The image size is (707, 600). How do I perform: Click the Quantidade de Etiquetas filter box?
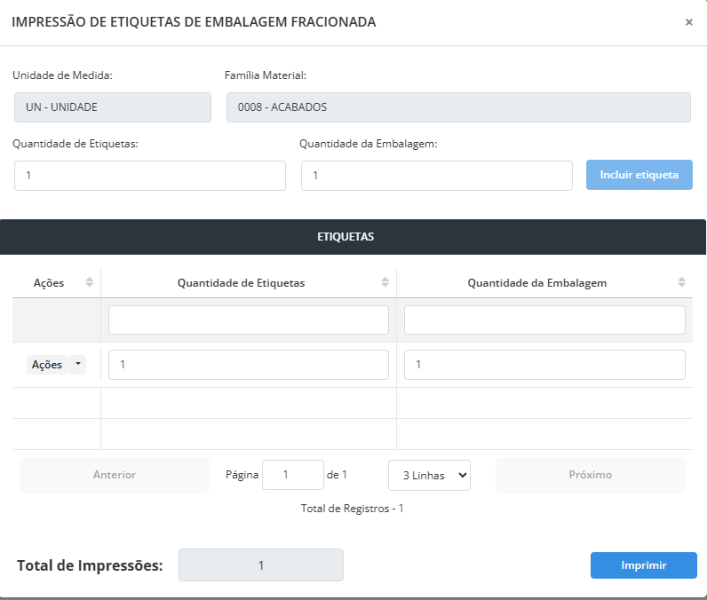pyautogui.click(x=248, y=320)
